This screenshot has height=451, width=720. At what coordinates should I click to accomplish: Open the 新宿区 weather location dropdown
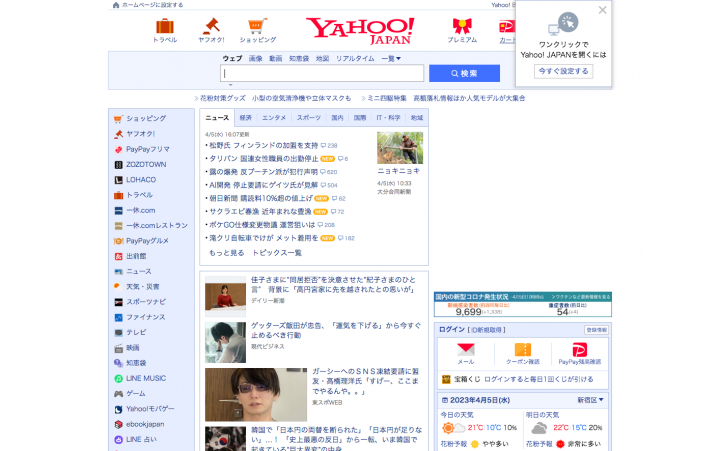[592, 400]
